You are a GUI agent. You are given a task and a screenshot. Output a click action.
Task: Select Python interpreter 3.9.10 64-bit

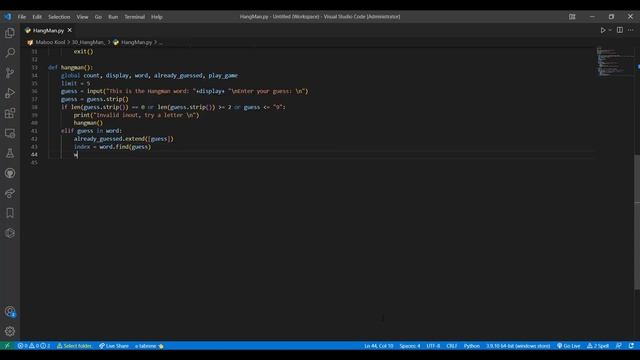pos(518,346)
